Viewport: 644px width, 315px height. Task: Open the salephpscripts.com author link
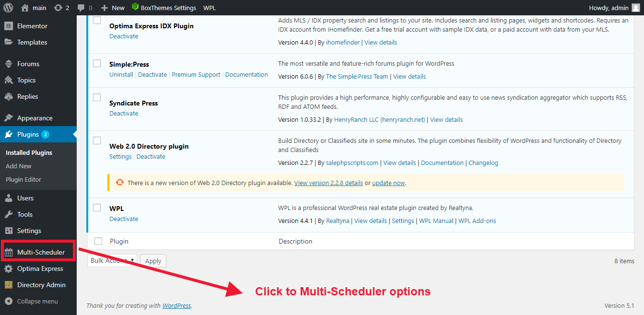[352, 163]
